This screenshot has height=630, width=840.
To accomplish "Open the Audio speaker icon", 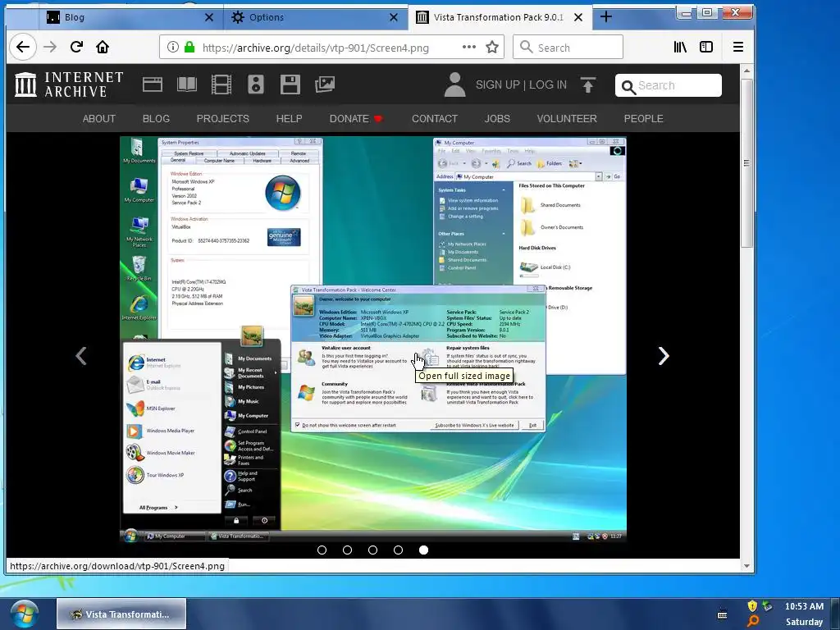I will (x=256, y=84).
